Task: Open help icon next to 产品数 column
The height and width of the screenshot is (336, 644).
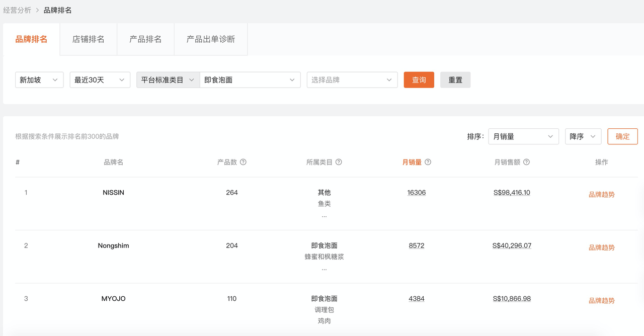Action: [x=243, y=162]
